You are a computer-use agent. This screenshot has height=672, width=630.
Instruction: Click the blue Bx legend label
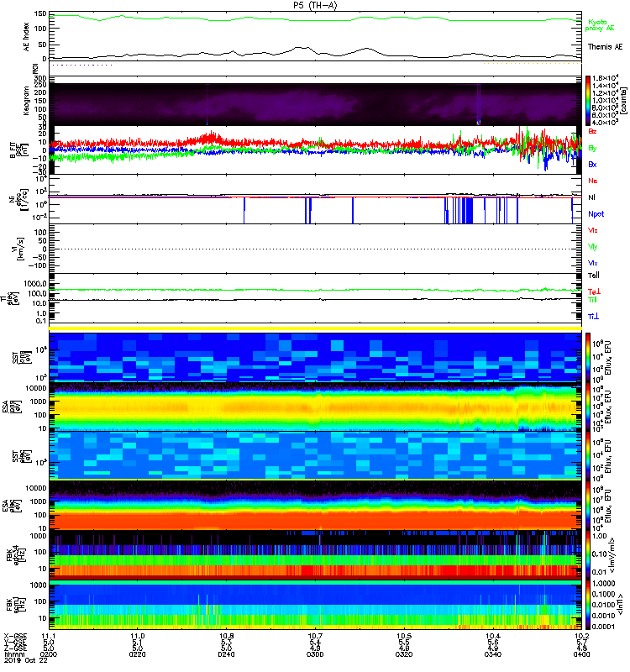pyautogui.click(x=592, y=164)
